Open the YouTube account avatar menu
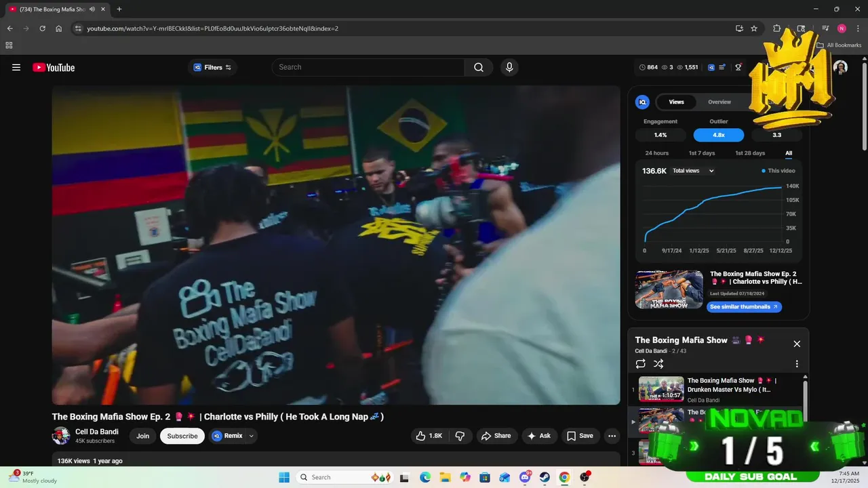The height and width of the screenshot is (488, 868). pyautogui.click(x=840, y=67)
